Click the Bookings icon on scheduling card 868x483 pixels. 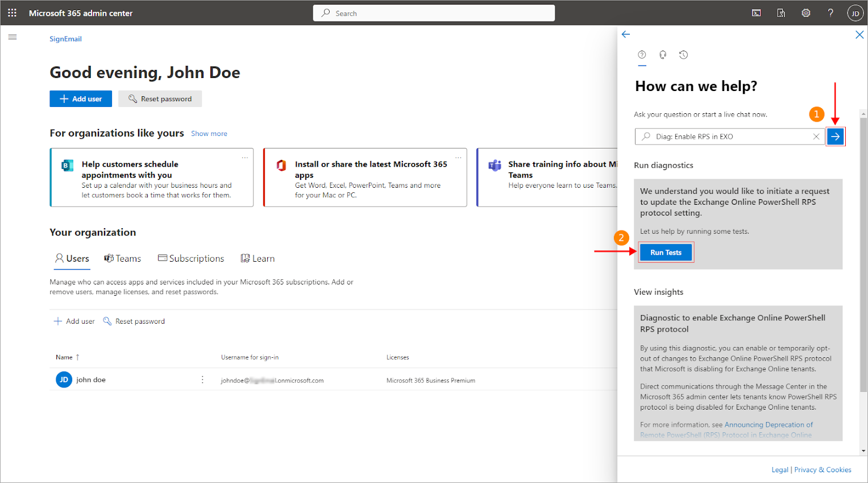pos(68,166)
